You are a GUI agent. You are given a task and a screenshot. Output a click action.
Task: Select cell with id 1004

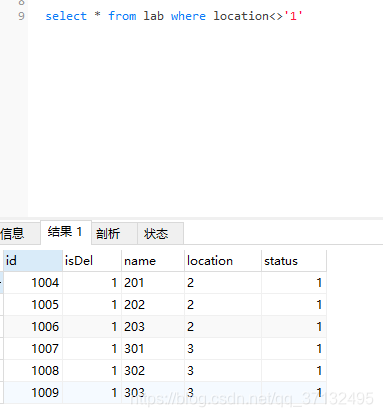(x=33, y=283)
